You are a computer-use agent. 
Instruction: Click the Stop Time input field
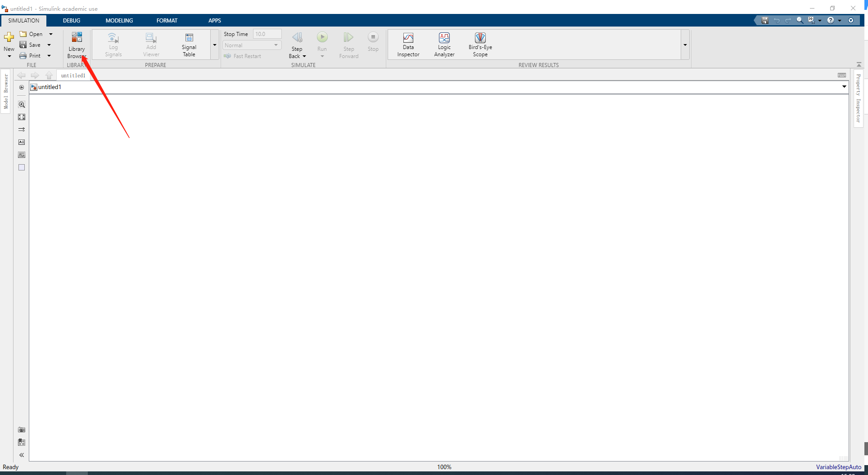[267, 34]
